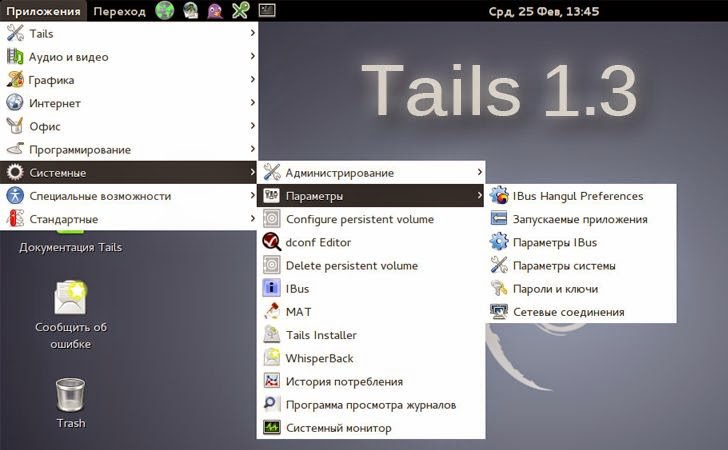Open Пароли и ключи

pos(581,288)
